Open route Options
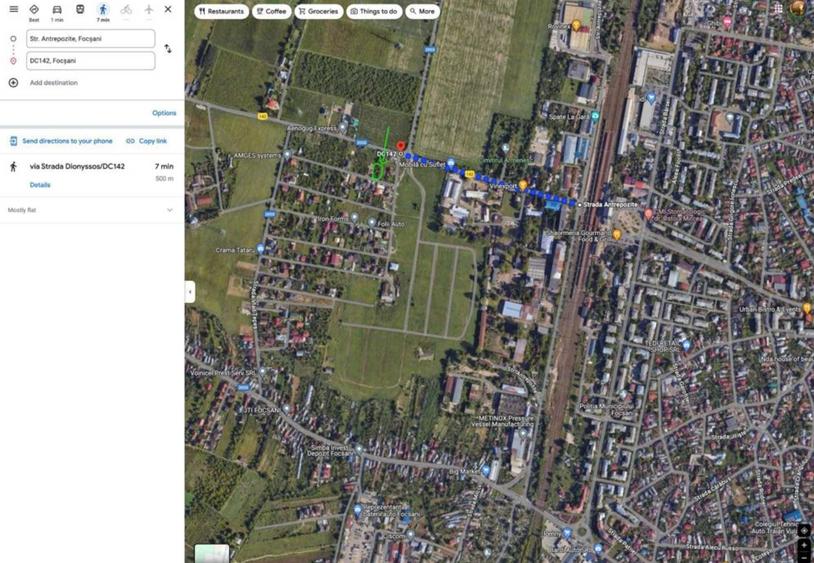This screenshot has height=563, width=814. 164,113
